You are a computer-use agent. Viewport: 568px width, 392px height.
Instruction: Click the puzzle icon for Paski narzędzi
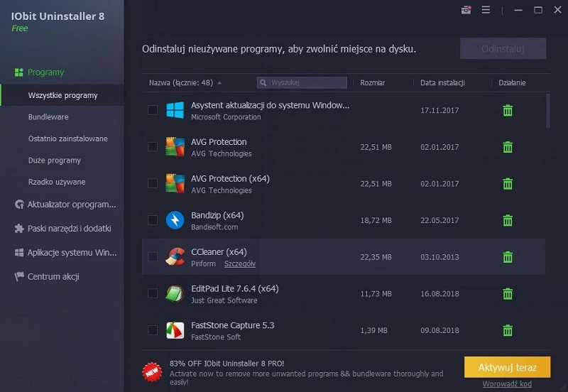coord(19,228)
